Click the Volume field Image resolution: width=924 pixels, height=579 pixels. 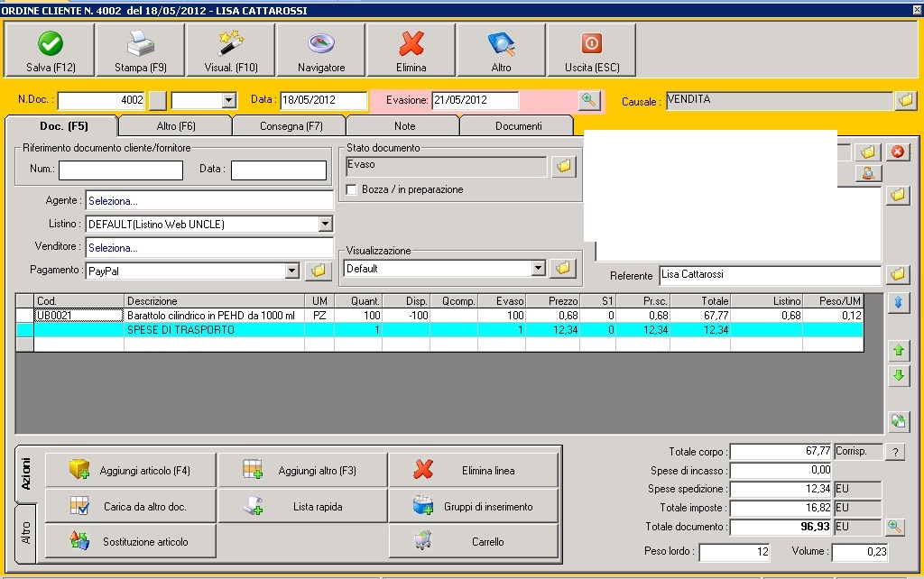859,551
